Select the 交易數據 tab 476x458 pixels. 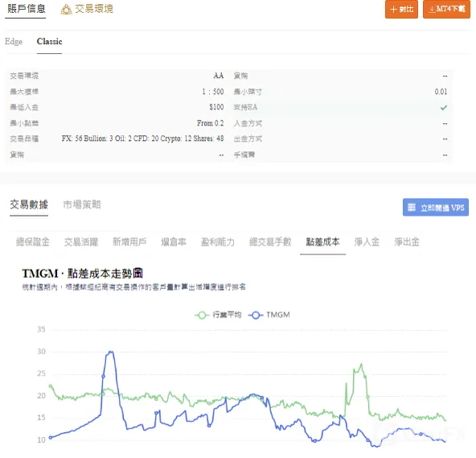pyautogui.click(x=29, y=204)
